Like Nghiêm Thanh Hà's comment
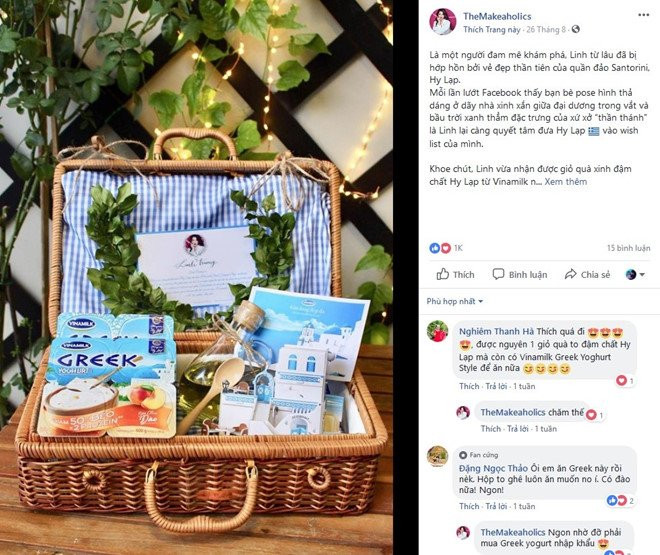This screenshot has width=660, height=555. [469, 386]
